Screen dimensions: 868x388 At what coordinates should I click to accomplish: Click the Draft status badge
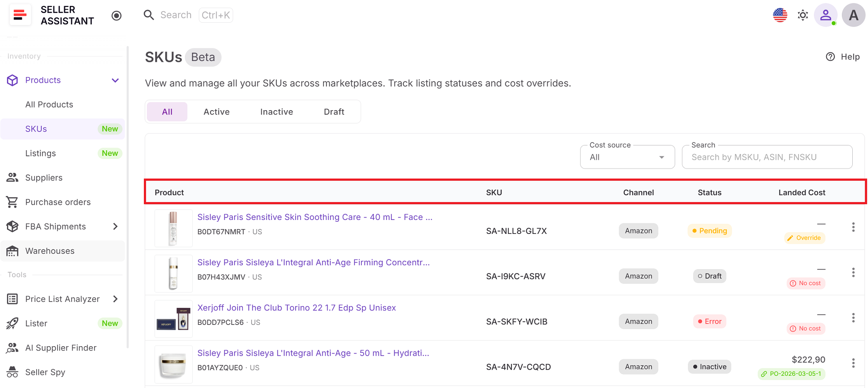710,276
